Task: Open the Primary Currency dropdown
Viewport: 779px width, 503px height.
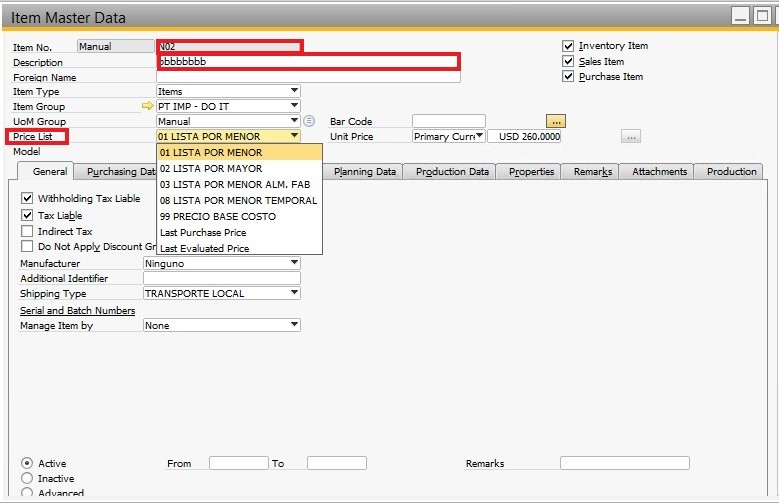Action: (x=479, y=136)
